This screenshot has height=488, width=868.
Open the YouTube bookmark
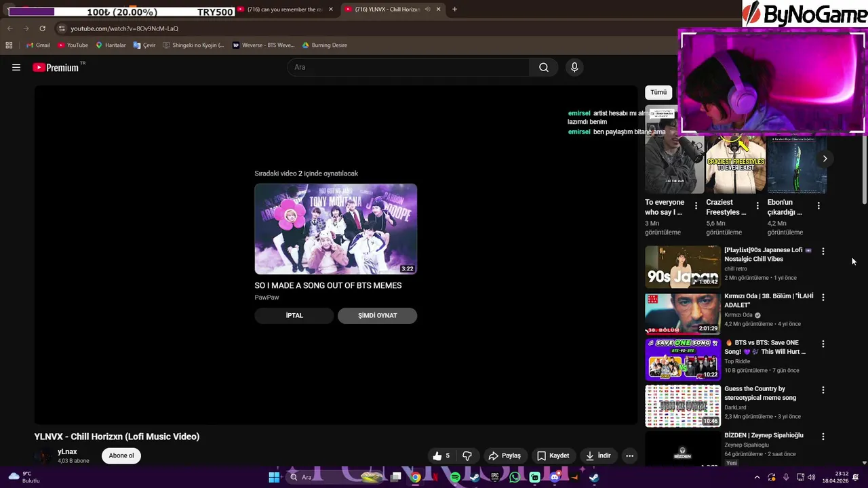pyautogui.click(x=73, y=45)
